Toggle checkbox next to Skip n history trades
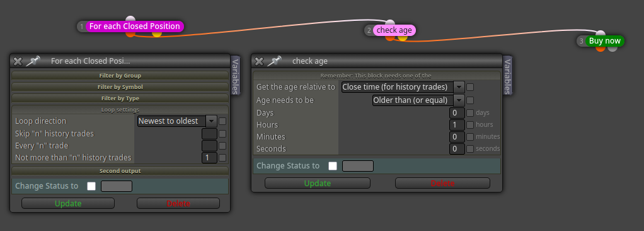 pos(222,134)
